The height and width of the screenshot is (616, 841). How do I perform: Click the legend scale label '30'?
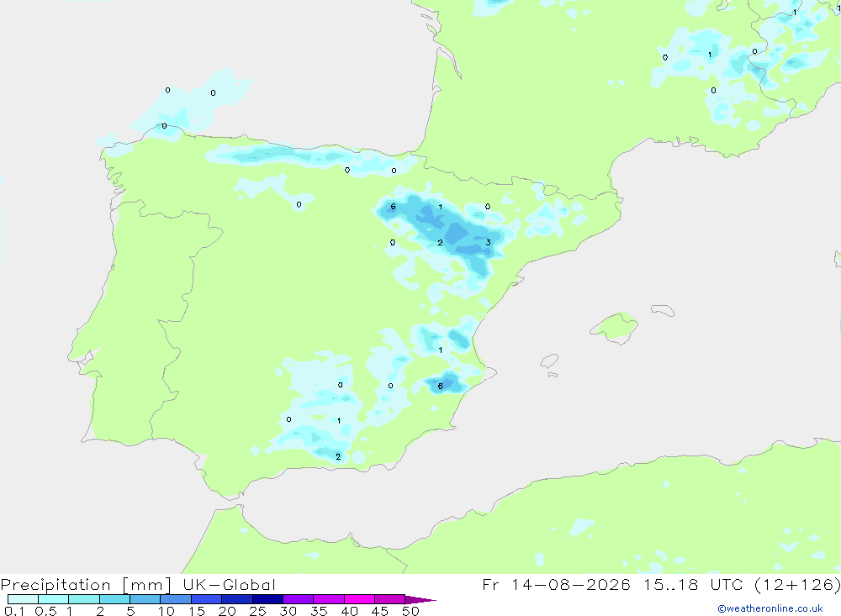[288, 611]
